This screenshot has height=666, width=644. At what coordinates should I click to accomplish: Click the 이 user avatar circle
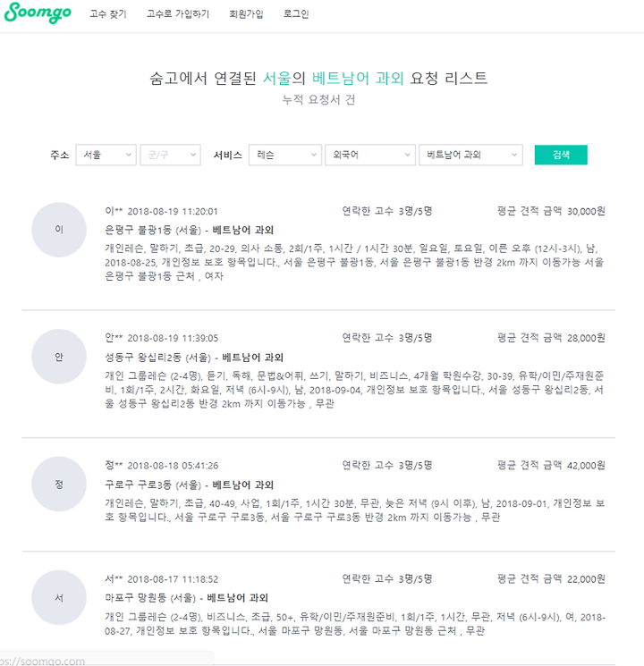click(59, 230)
